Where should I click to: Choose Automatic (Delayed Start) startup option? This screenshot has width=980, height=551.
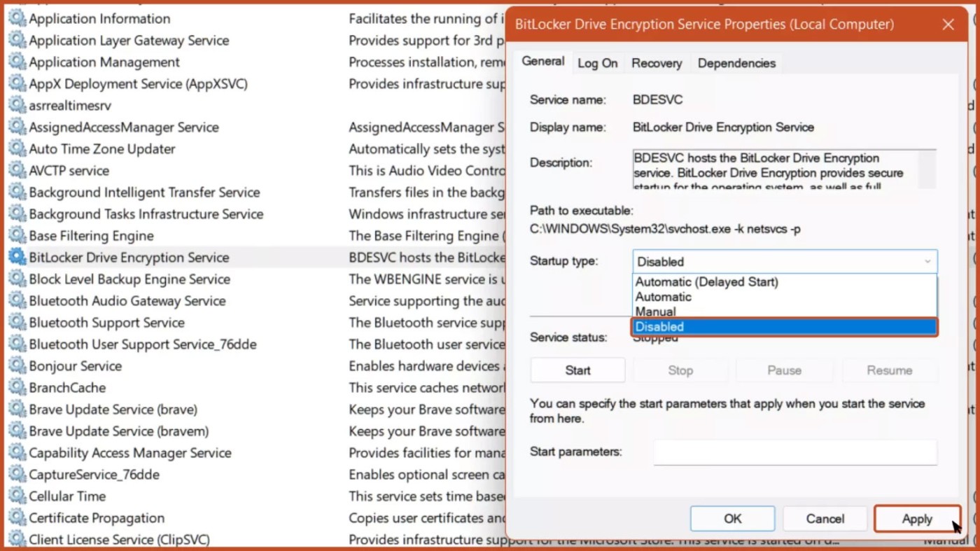point(784,281)
